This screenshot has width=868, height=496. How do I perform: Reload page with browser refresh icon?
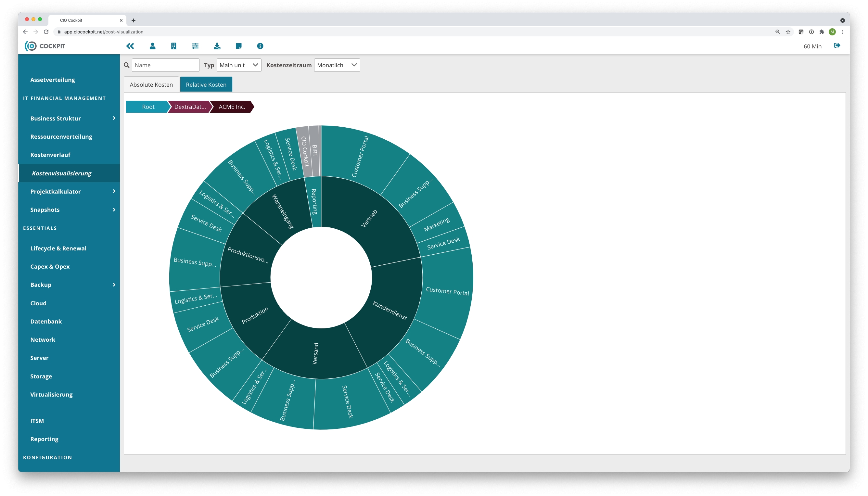(46, 32)
